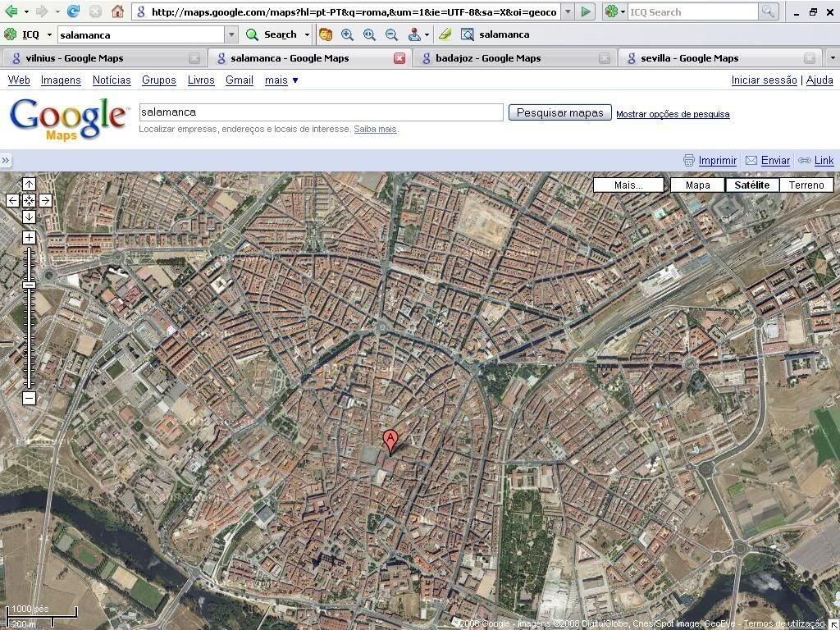Reload the page with the refresh icon

pyautogui.click(x=74, y=11)
